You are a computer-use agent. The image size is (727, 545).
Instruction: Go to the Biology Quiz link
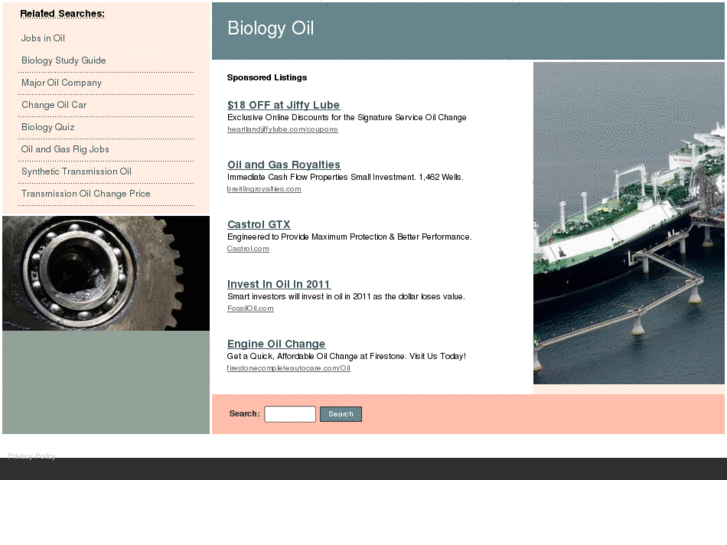[48, 127]
